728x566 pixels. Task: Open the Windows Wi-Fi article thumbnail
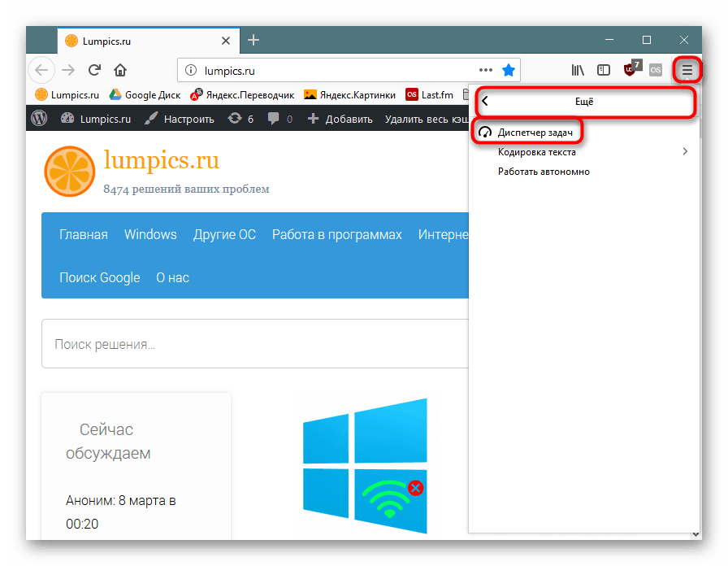(365, 466)
